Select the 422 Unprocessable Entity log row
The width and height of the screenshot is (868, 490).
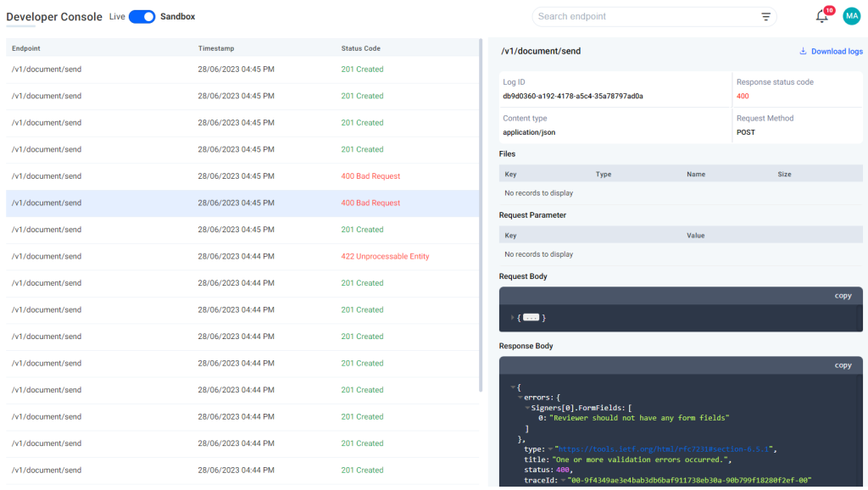coord(241,256)
